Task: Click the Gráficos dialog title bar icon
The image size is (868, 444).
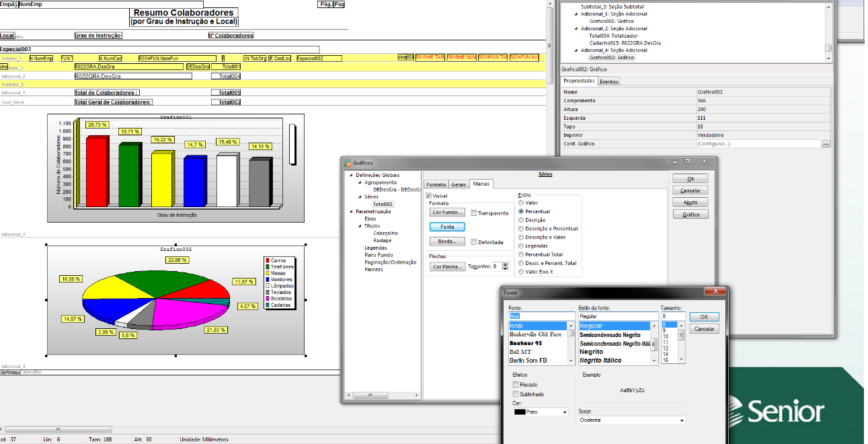Action: (348, 163)
